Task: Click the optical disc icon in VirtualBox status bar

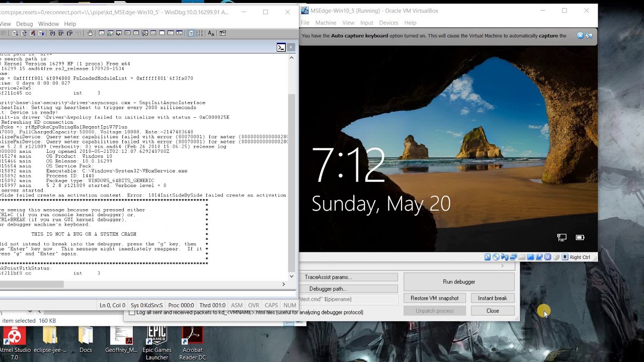Action: [x=496, y=257]
